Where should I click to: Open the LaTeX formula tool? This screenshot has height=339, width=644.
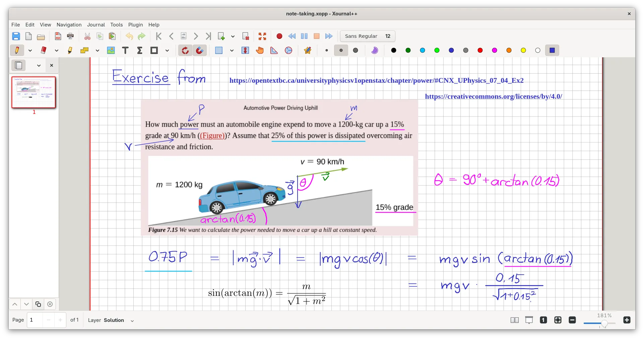coord(140,50)
